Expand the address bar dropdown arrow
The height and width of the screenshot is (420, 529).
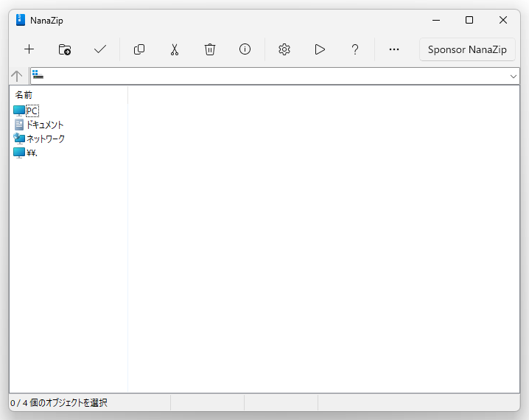click(513, 76)
